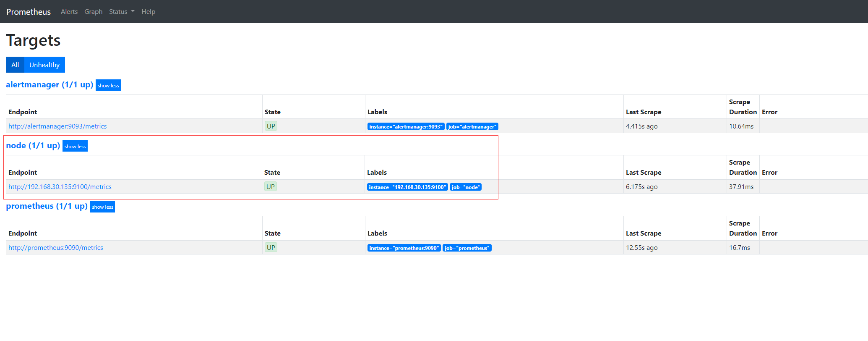
Task: Open http://prometheus:9090/metrics endpoint link
Action: (56, 247)
